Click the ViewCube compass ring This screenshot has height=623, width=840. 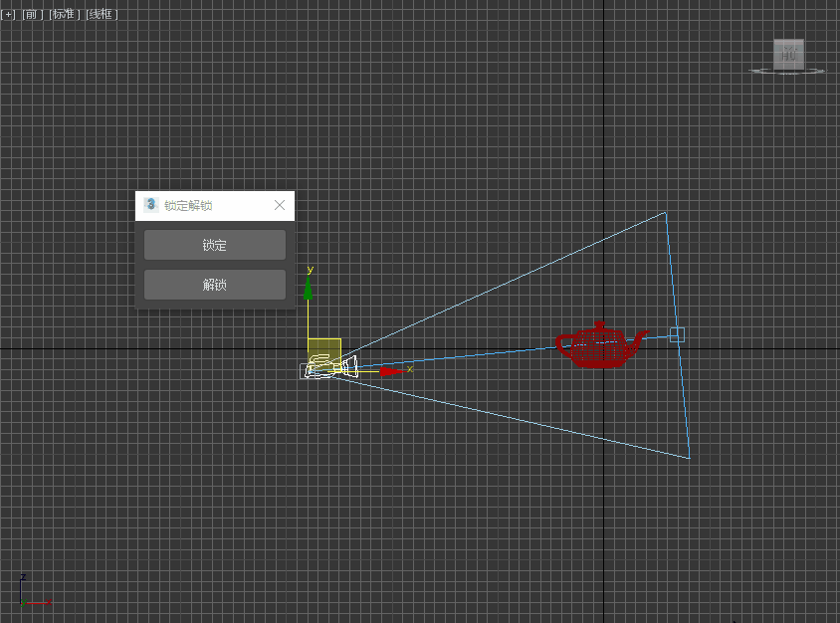[787, 71]
